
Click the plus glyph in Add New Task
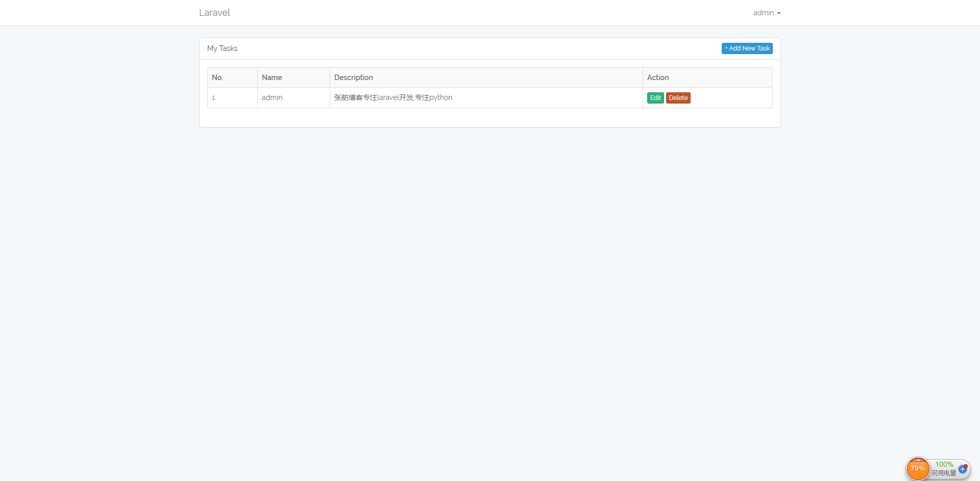(x=726, y=48)
